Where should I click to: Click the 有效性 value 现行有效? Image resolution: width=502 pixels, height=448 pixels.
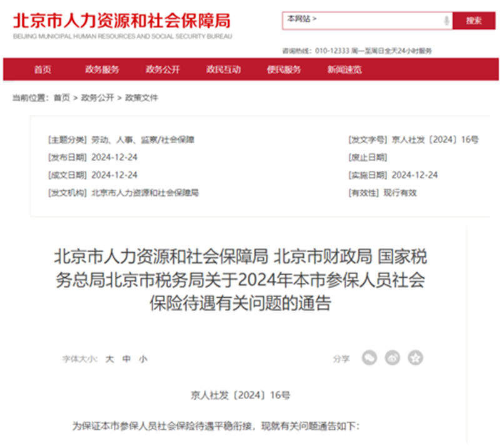click(400, 193)
